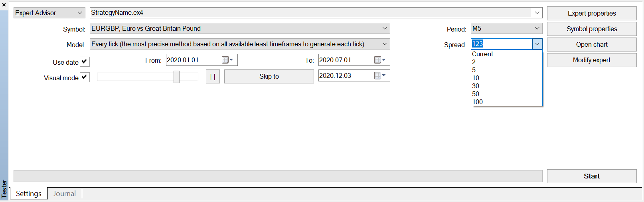644x202 pixels.
Task: Pause the visual mode playback
Action: (x=213, y=77)
